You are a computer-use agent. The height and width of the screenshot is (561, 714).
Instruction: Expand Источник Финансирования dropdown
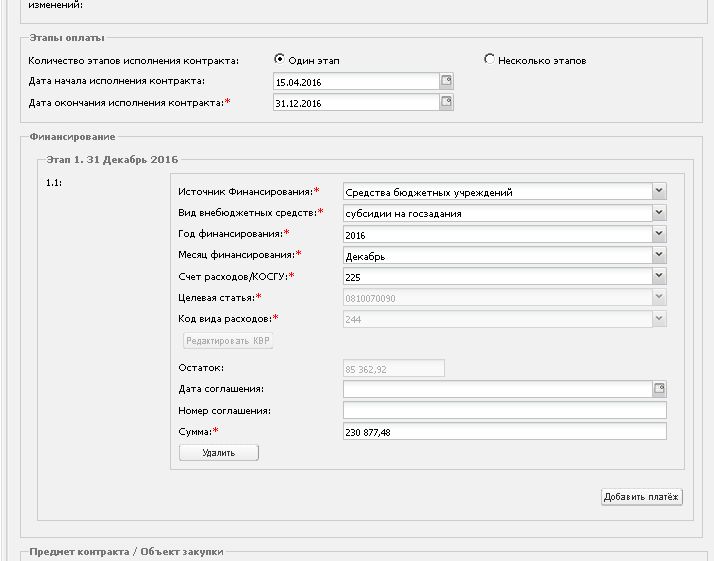[659, 191]
